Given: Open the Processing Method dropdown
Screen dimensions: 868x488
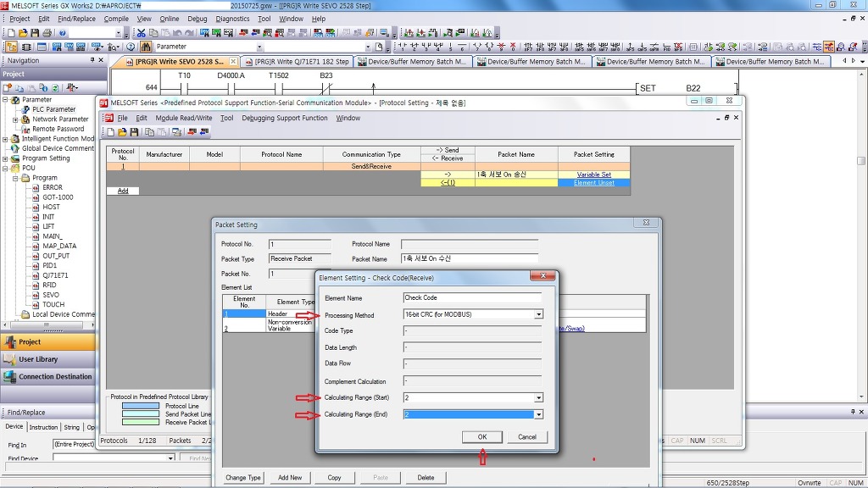Looking at the screenshot, I should [538, 314].
